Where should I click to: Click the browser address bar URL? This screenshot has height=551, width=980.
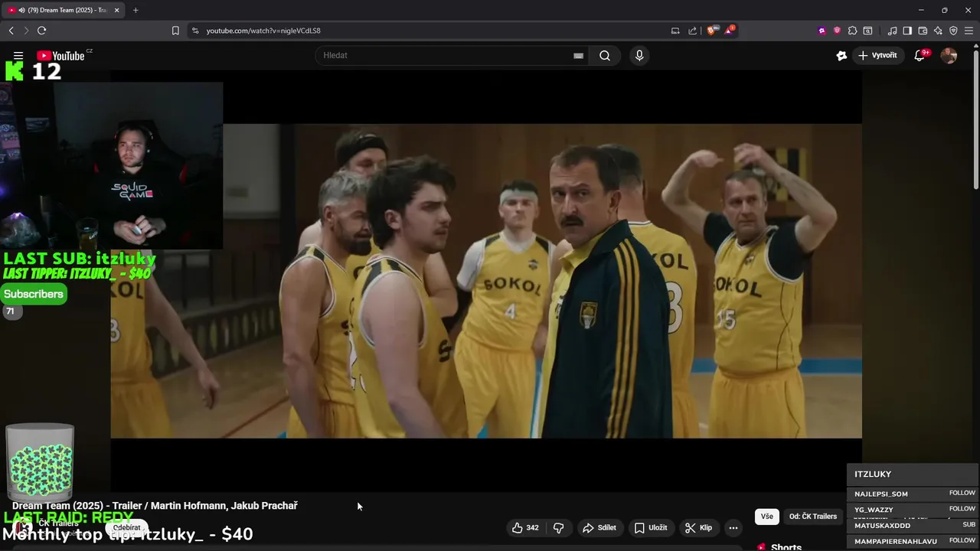pyautogui.click(x=263, y=31)
